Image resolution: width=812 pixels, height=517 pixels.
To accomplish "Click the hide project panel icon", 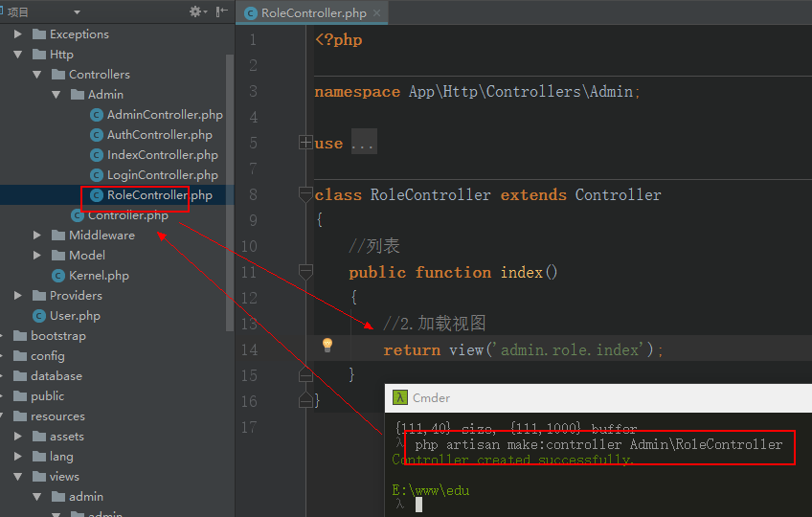I will tap(222, 11).
